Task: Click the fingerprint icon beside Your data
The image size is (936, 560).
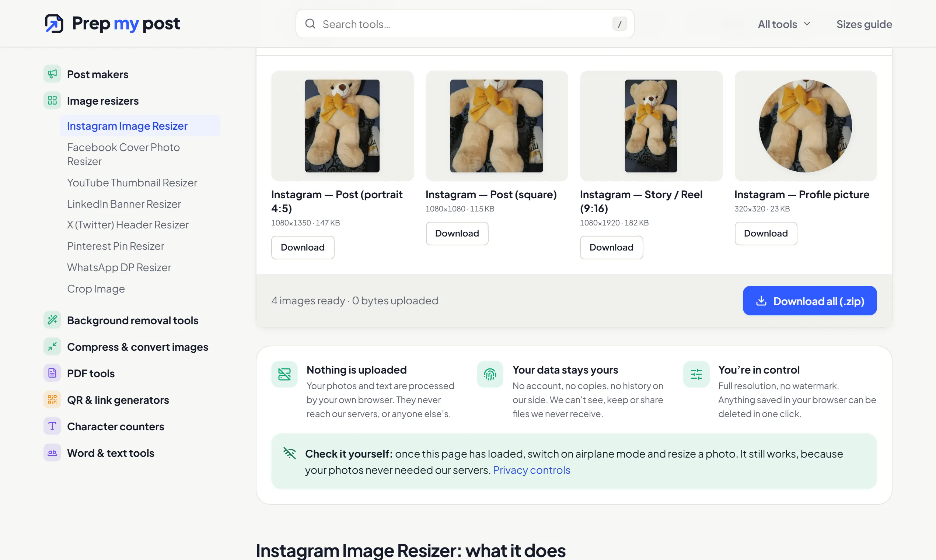Action: point(490,374)
